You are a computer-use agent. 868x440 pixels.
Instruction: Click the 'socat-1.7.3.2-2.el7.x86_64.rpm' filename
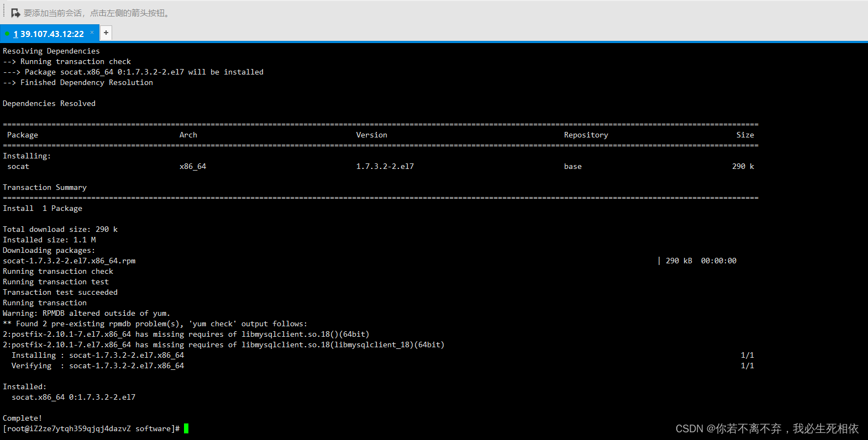click(69, 261)
